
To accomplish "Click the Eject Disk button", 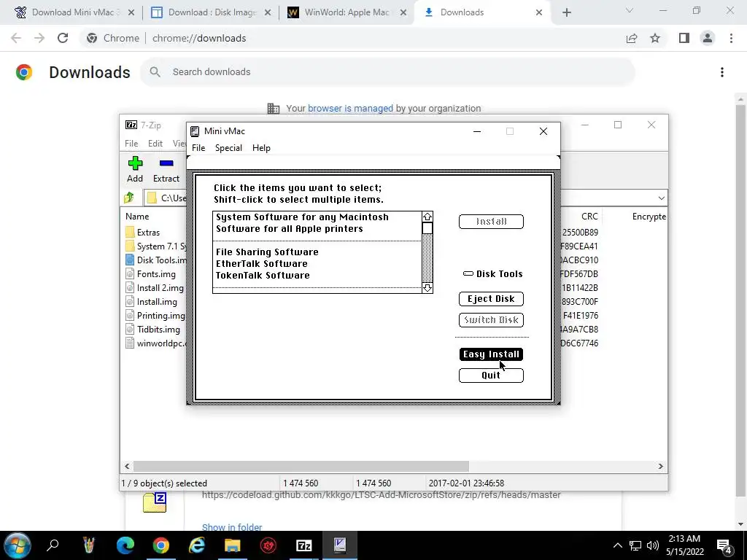I will coord(491,298).
